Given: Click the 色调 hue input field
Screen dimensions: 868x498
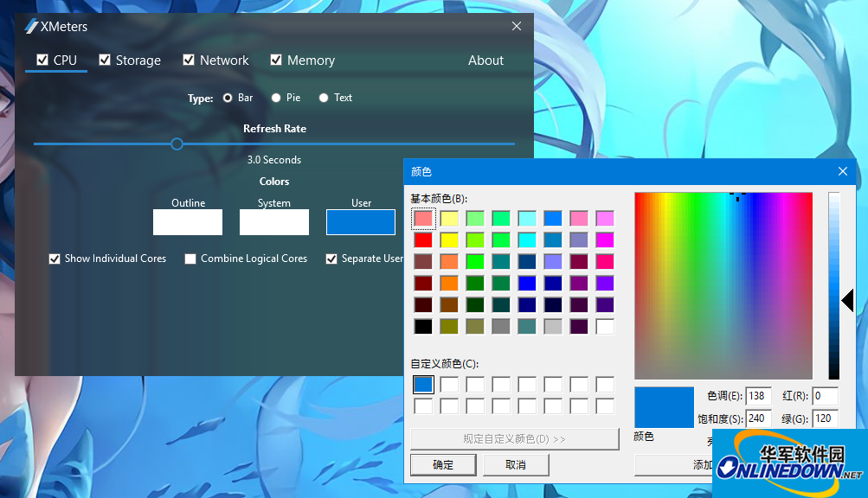Looking at the screenshot, I should coord(758,396).
